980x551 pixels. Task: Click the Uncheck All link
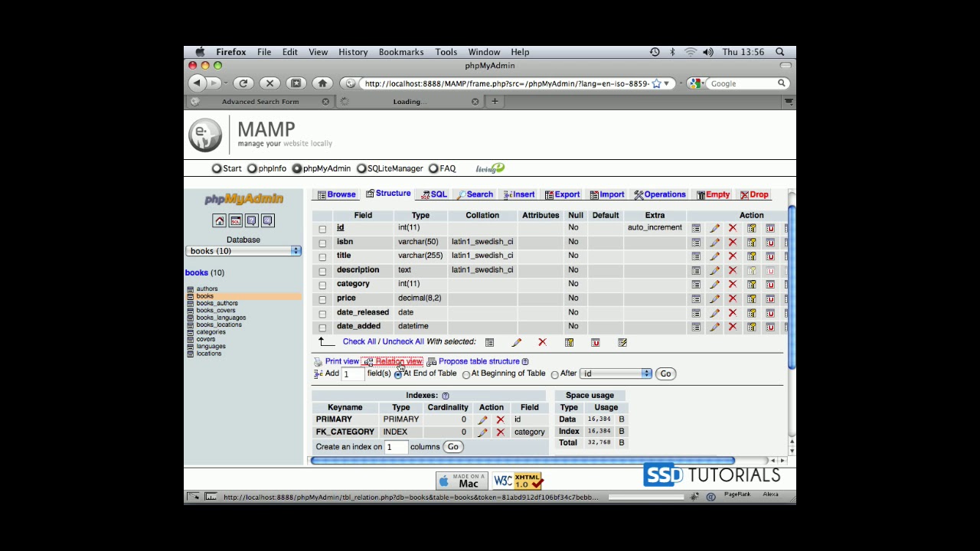pyautogui.click(x=403, y=342)
